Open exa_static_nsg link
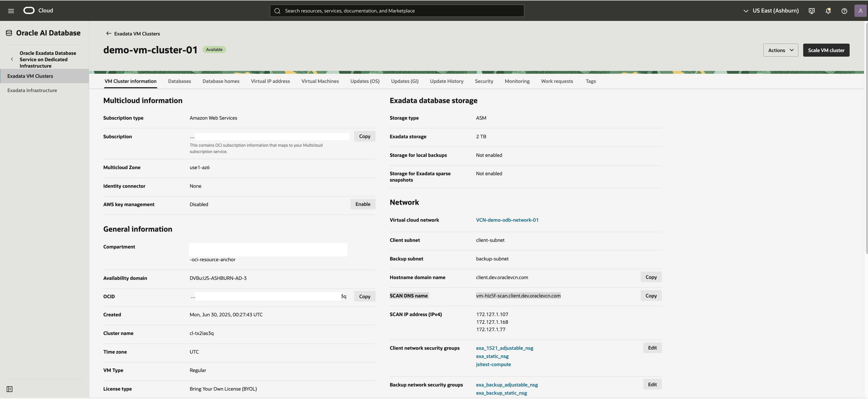 tap(492, 356)
